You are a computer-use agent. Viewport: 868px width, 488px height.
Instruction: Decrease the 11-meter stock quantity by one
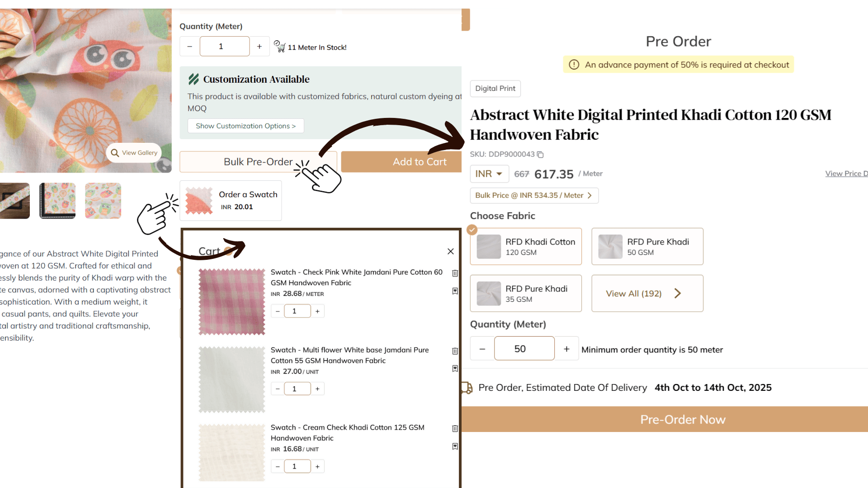click(x=190, y=47)
